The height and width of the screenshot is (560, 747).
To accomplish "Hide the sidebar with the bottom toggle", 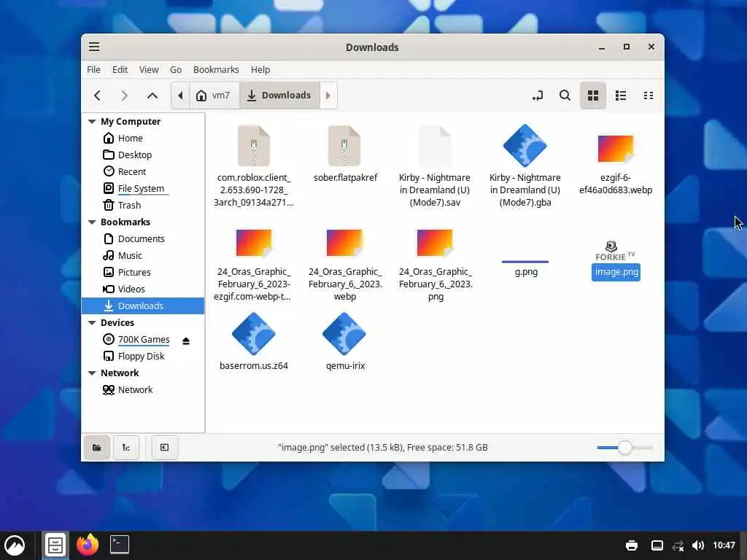I will (164, 447).
